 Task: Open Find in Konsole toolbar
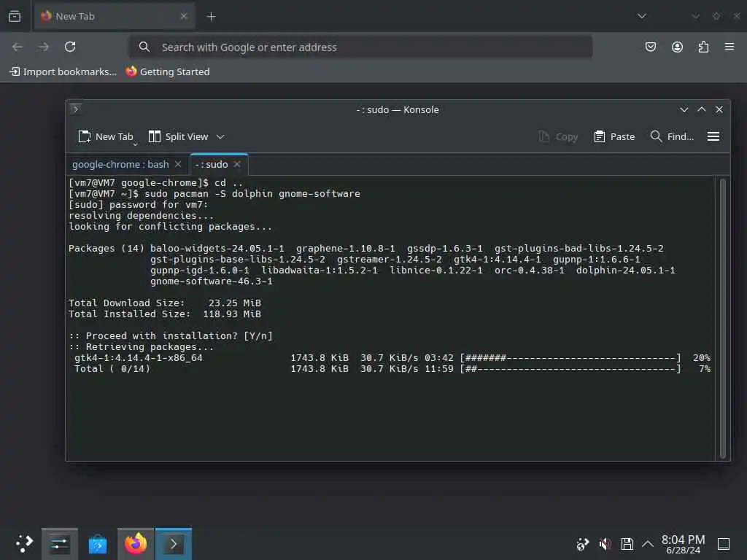(672, 136)
